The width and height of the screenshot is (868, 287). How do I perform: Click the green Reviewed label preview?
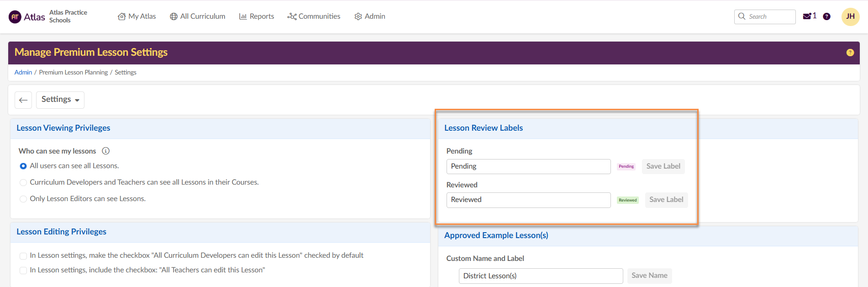tap(627, 200)
